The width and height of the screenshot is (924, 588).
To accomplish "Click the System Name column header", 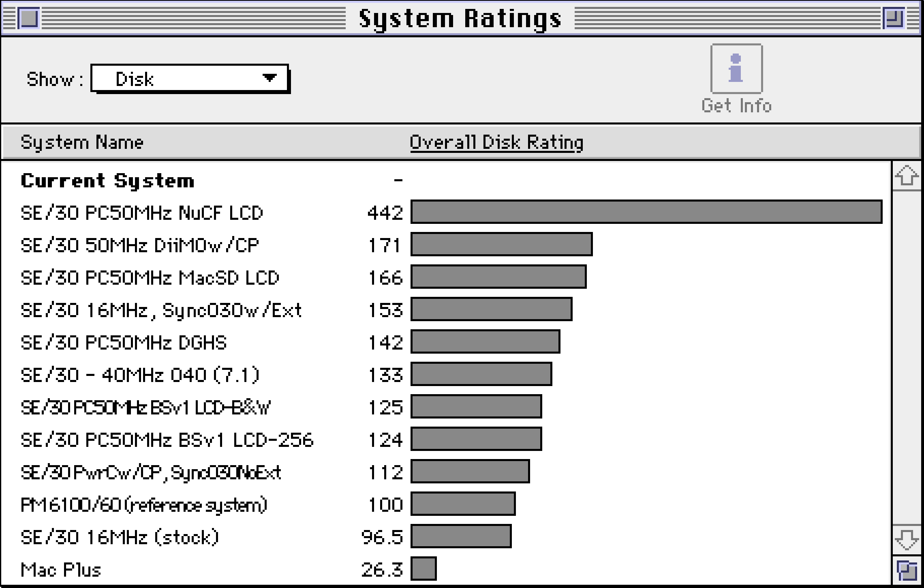I will tap(82, 142).
